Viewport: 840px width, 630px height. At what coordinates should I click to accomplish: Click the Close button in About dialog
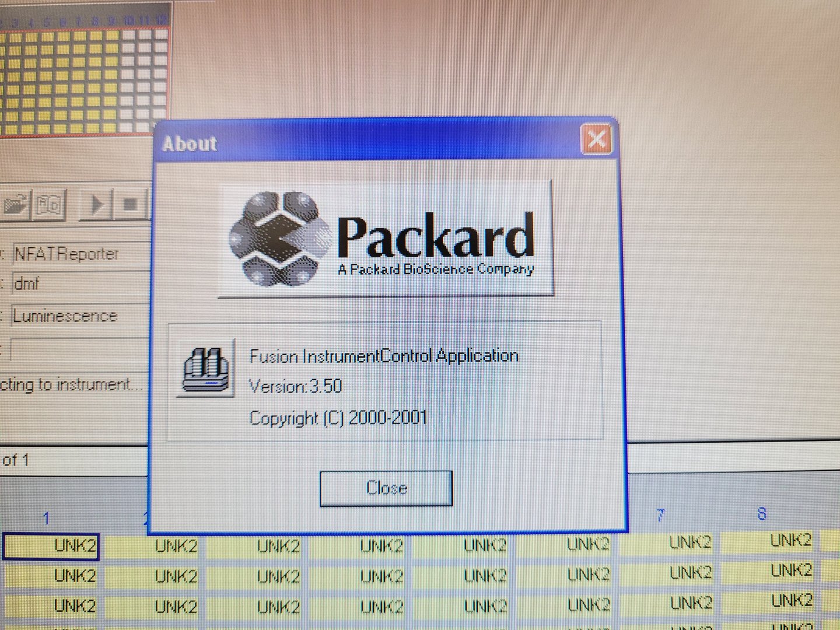tap(386, 488)
